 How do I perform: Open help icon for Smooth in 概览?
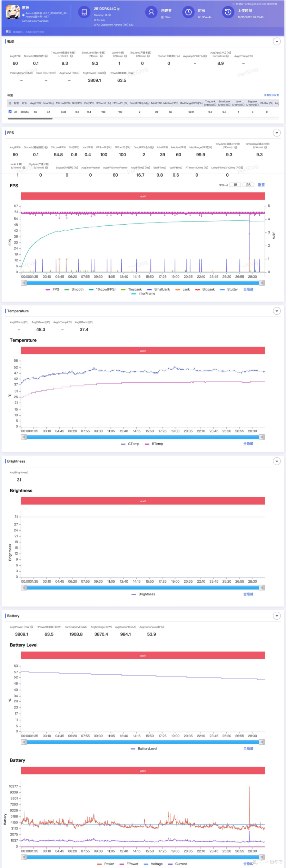pyautogui.click(x=46, y=56)
